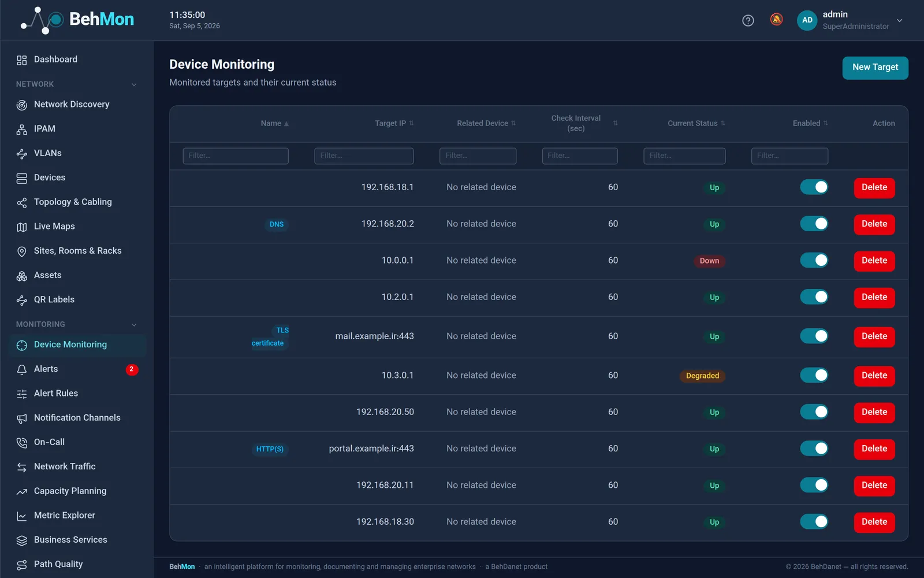The width and height of the screenshot is (924, 578).
Task: Click the AD user avatar
Action: point(807,20)
